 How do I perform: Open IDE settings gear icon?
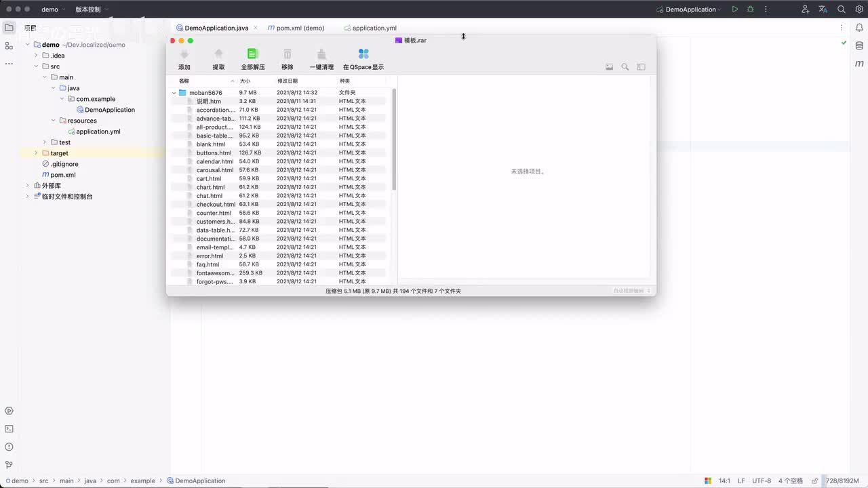click(x=859, y=9)
